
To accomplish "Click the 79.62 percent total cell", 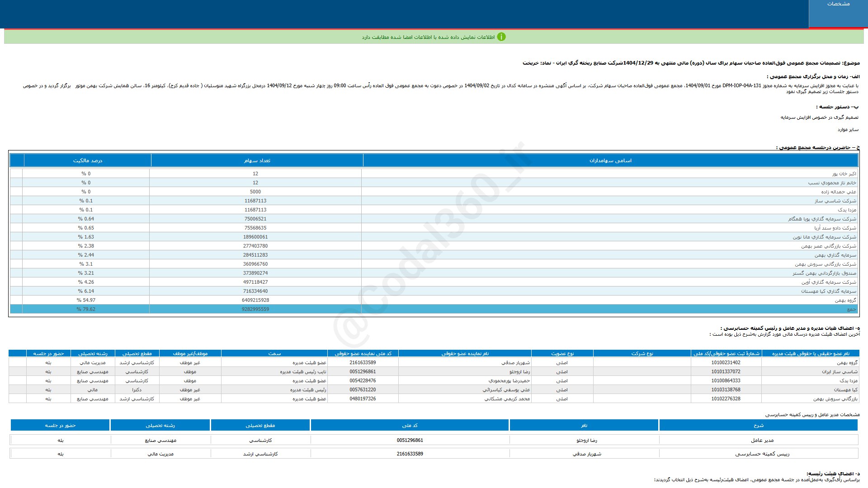I will click(x=86, y=310).
